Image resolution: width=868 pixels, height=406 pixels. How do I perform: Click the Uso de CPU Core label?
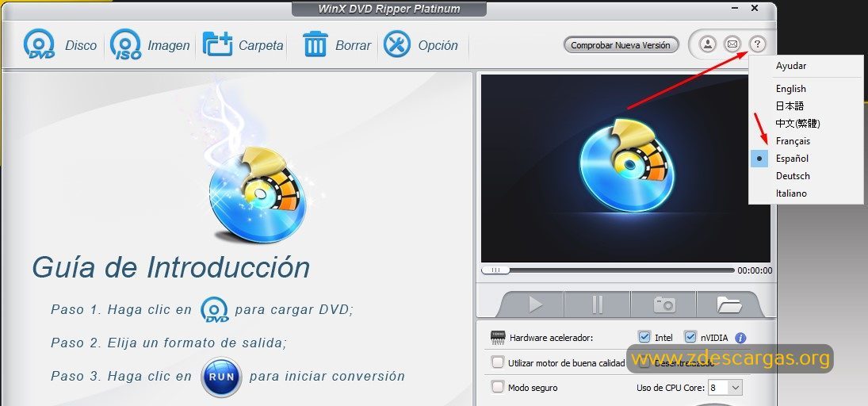671,389
